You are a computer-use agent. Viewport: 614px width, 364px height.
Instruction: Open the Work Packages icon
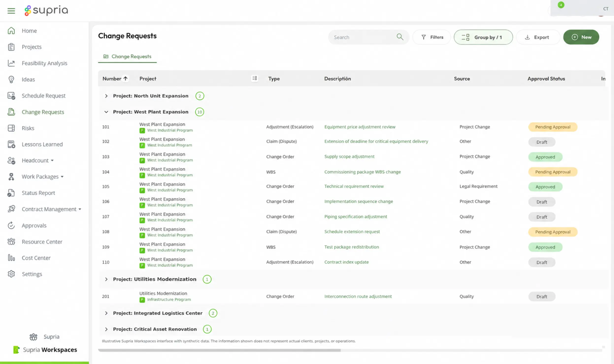11,176
